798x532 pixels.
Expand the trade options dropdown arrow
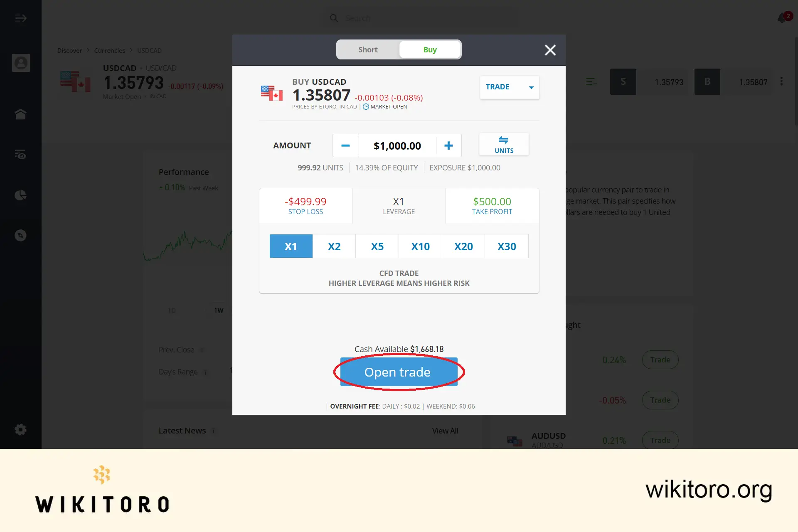point(530,87)
